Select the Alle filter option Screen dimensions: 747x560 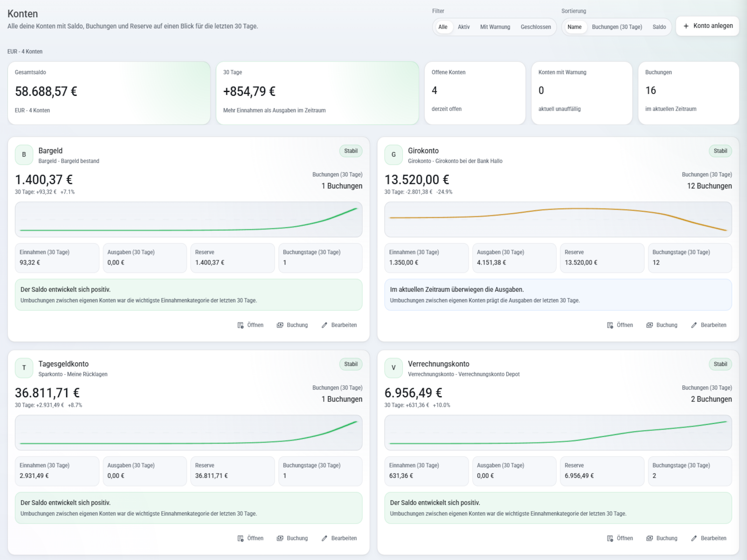point(443,27)
